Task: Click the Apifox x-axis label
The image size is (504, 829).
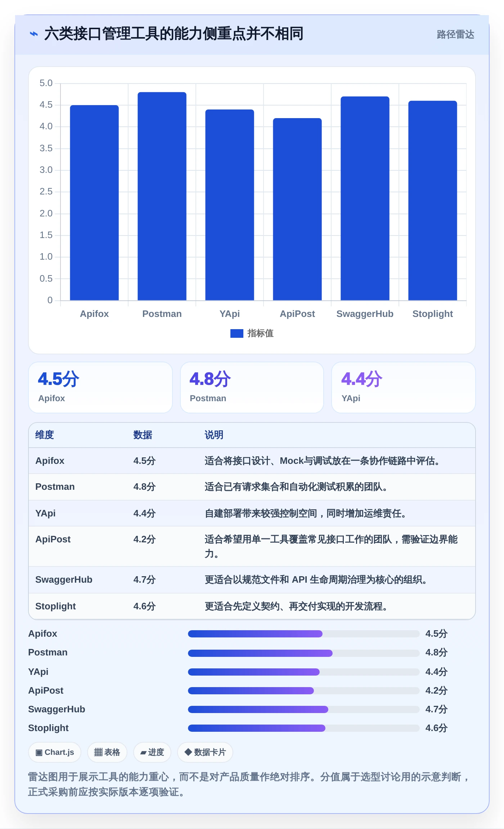Action: 94,314
